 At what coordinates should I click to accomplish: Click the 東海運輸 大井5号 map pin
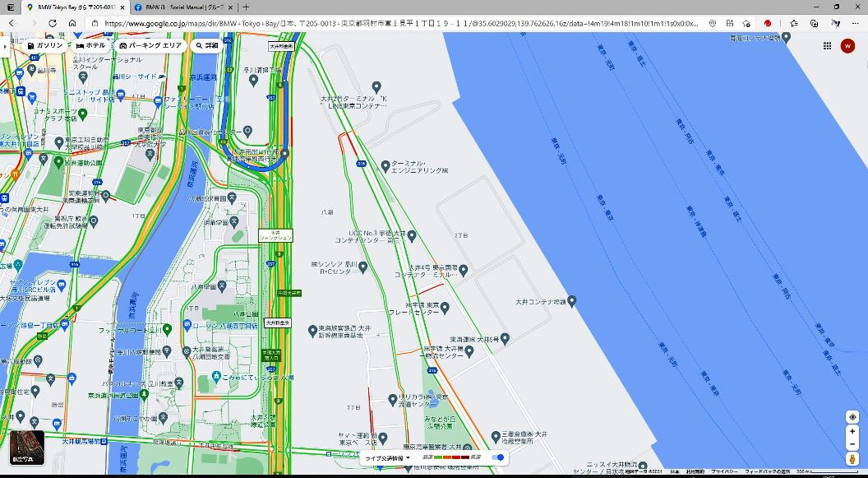coord(505,338)
